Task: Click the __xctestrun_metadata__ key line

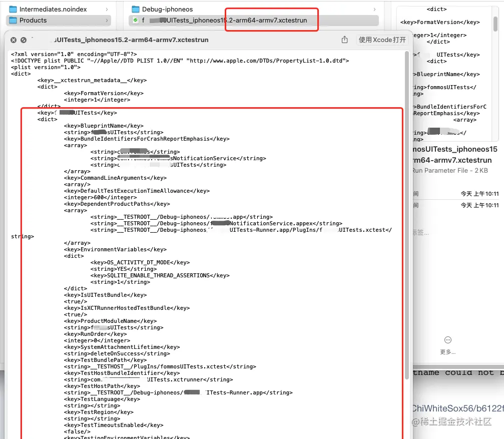Action: pos(92,81)
